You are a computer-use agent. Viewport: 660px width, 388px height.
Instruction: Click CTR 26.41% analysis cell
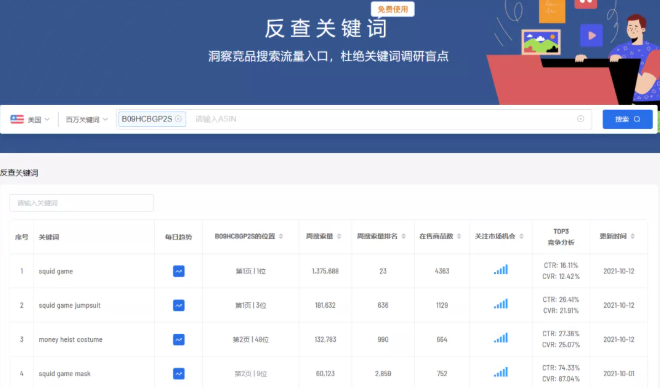click(561, 305)
